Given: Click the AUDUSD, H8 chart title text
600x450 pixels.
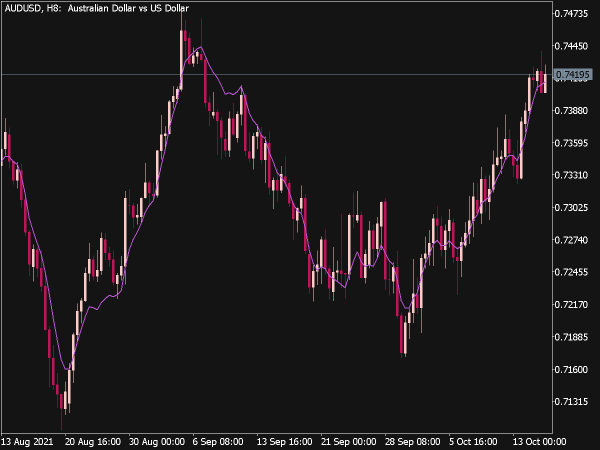Looking at the screenshot, I should pyautogui.click(x=97, y=8).
